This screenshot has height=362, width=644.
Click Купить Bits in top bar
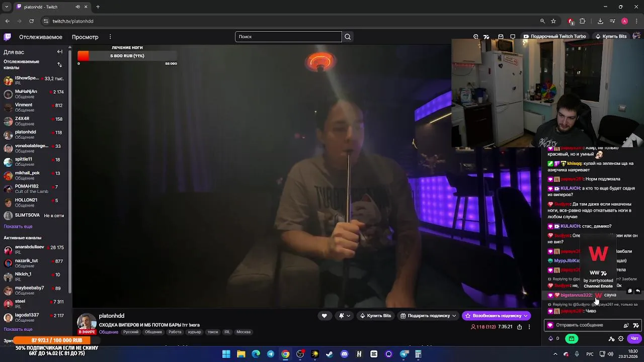click(x=611, y=37)
